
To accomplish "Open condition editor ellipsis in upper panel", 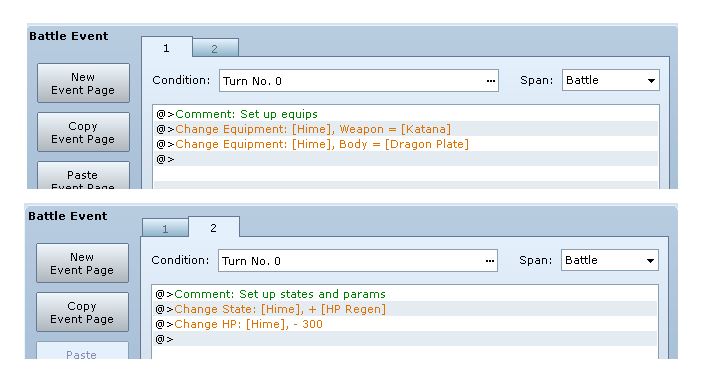I will coord(491,81).
